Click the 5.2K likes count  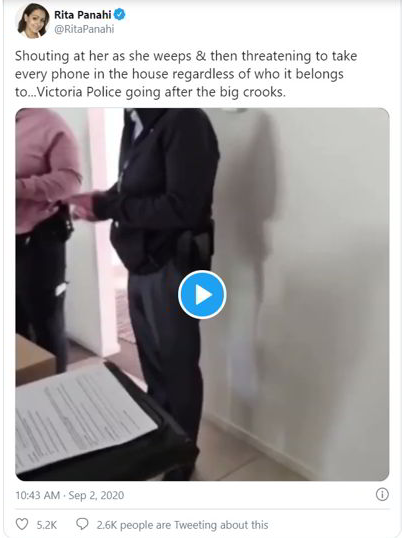47,525
